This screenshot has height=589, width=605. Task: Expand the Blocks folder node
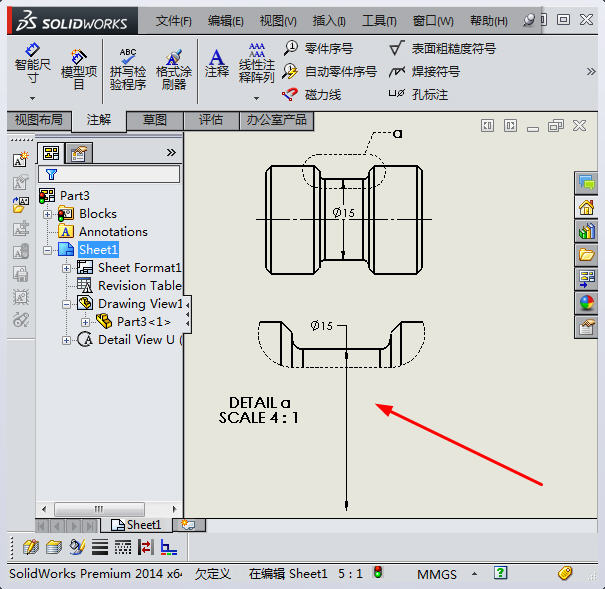48,214
